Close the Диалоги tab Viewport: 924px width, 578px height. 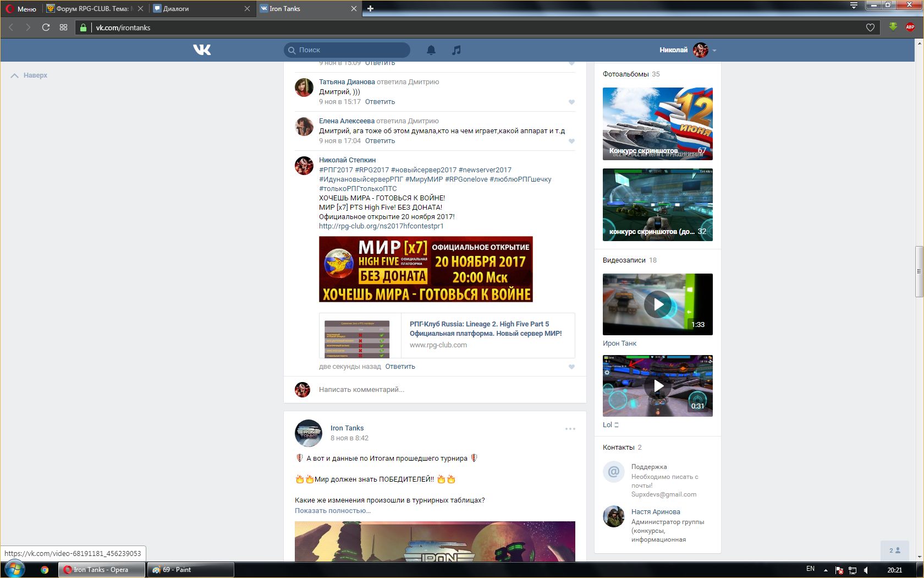(x=247, y=8)
